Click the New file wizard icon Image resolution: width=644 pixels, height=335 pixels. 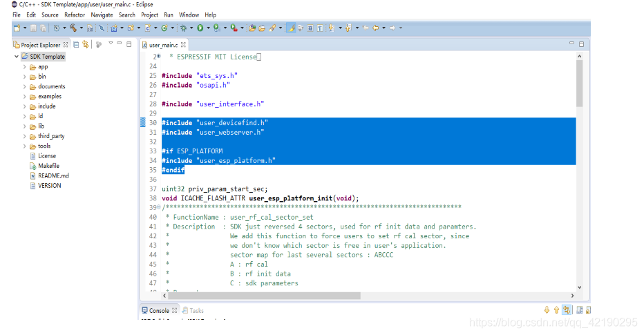[17, 28]
